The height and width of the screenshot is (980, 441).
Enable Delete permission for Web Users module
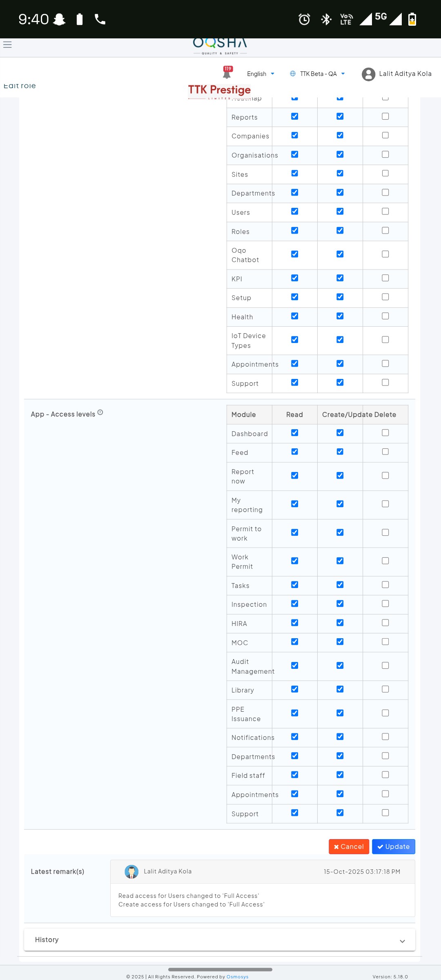pyautogui.click(x=385, y=212)
